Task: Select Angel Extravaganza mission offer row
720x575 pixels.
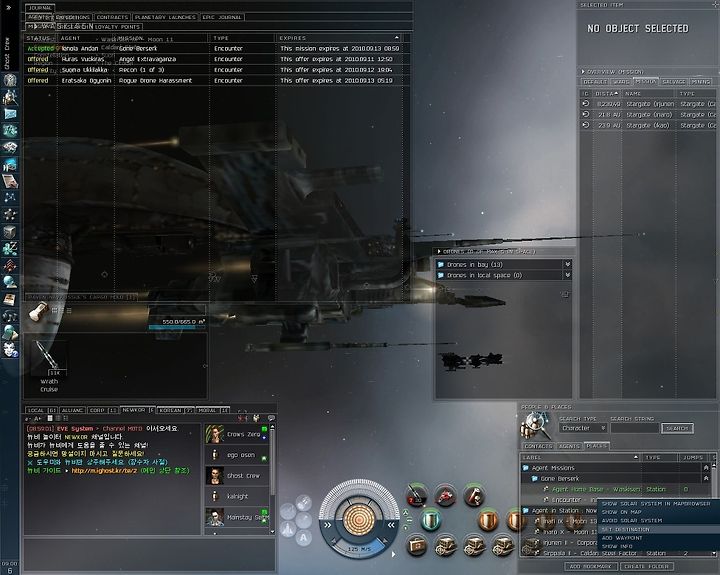Action: tap(214, 59)
